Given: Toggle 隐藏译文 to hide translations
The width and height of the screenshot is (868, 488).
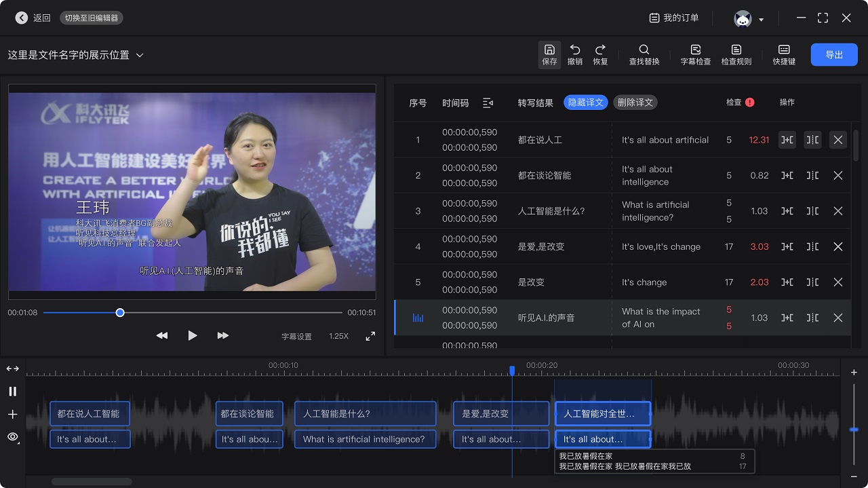Looking at the screenshot, I should (x=585, y=102).
